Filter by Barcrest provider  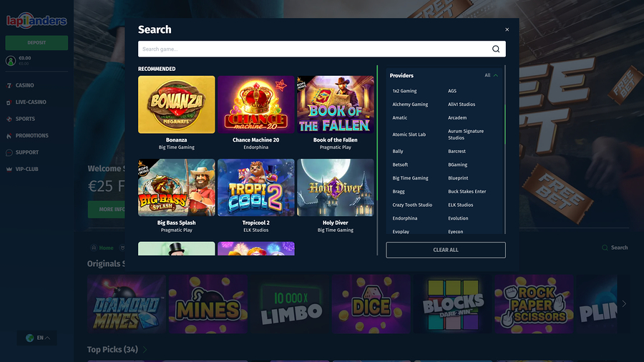[x=457, y=152]
